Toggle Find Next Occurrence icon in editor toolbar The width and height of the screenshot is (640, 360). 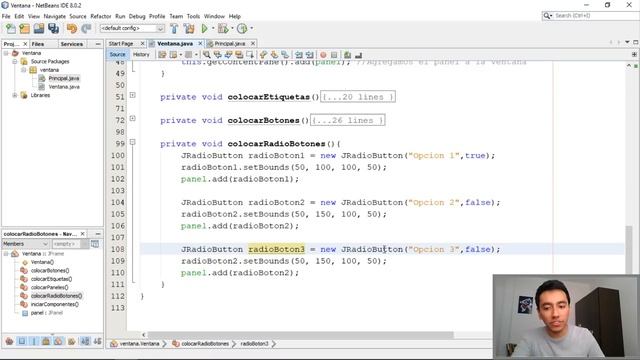pyautogui.click(x=228, y=55)
